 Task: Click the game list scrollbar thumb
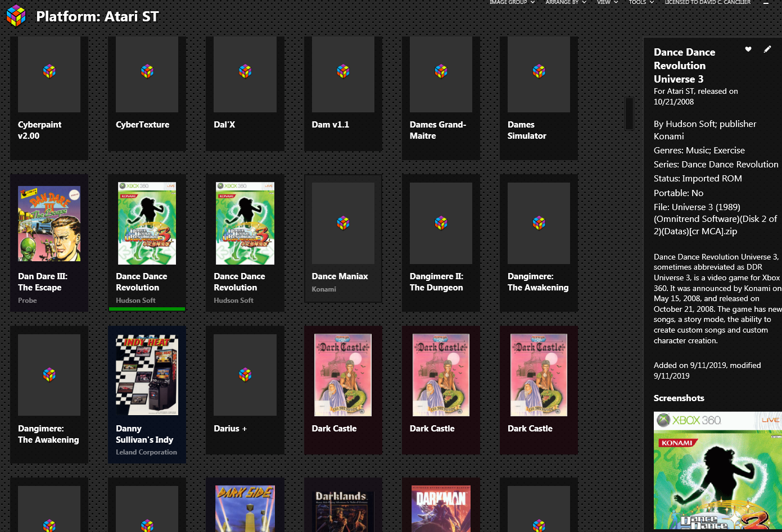(629, 113)
